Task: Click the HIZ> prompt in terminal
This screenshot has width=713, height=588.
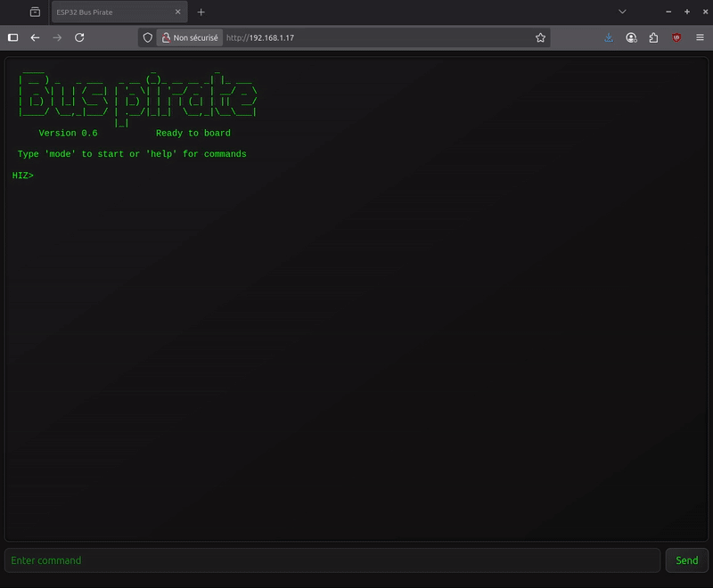Action: click(22, 176)
